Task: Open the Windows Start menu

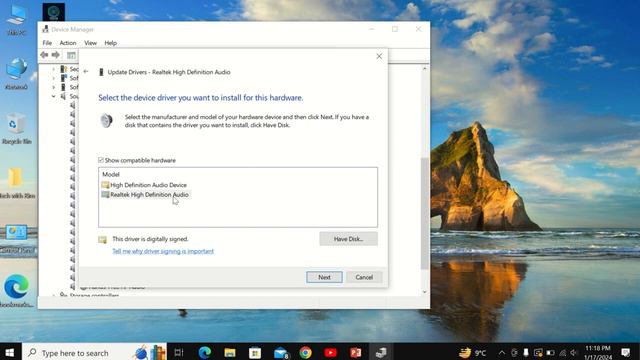Action: click(10, 352)
